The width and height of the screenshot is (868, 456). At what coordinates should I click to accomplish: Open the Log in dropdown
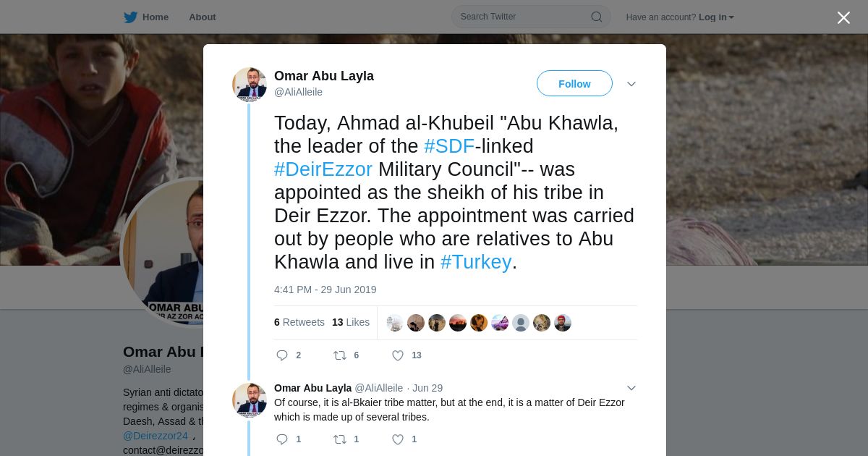[716, 17]
